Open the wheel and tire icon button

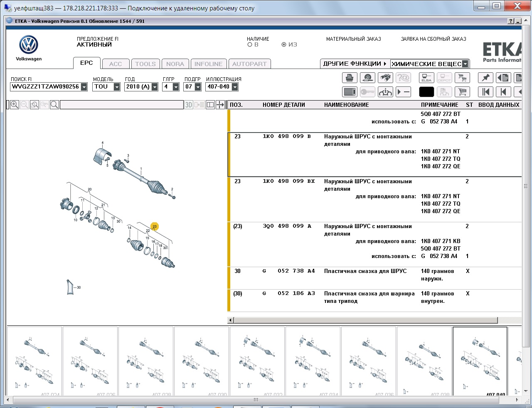pos(367,78)
